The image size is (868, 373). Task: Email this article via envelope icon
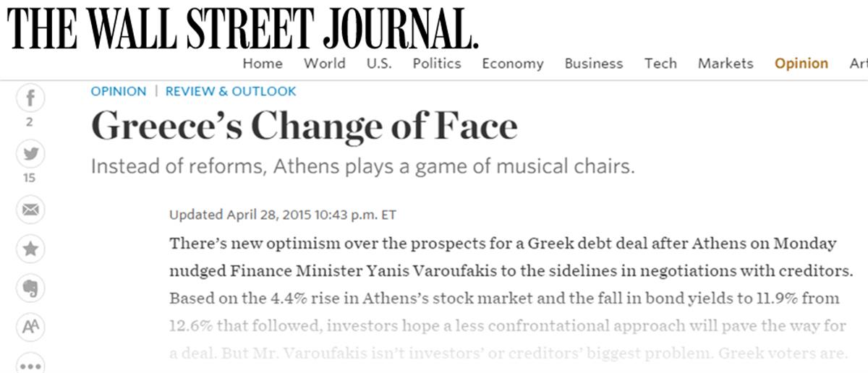coord(30,210)
